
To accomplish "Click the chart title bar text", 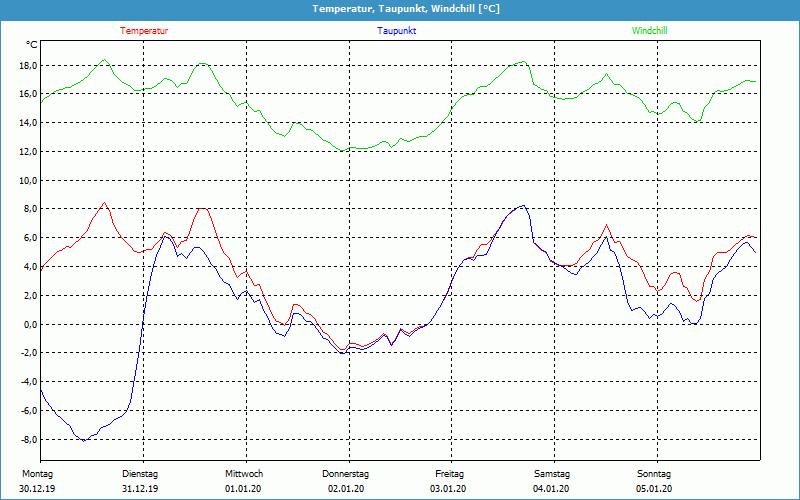I will click(x=399, y=9).
